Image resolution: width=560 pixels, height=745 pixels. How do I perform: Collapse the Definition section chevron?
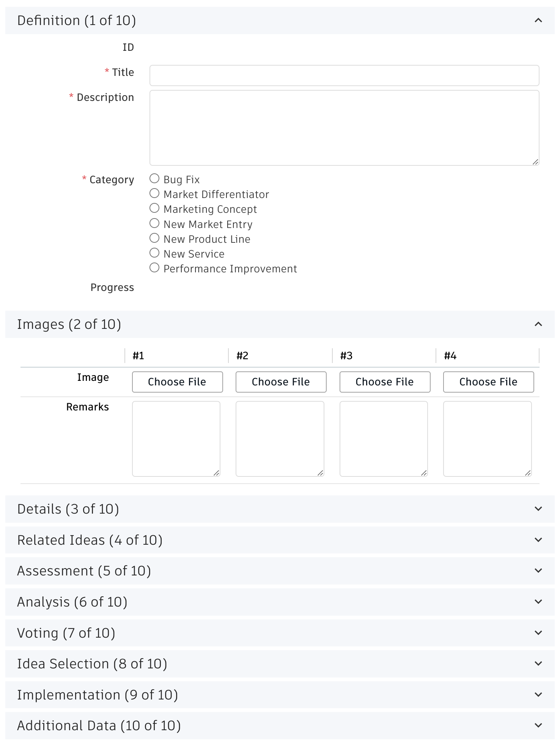[x=538, y=20]
